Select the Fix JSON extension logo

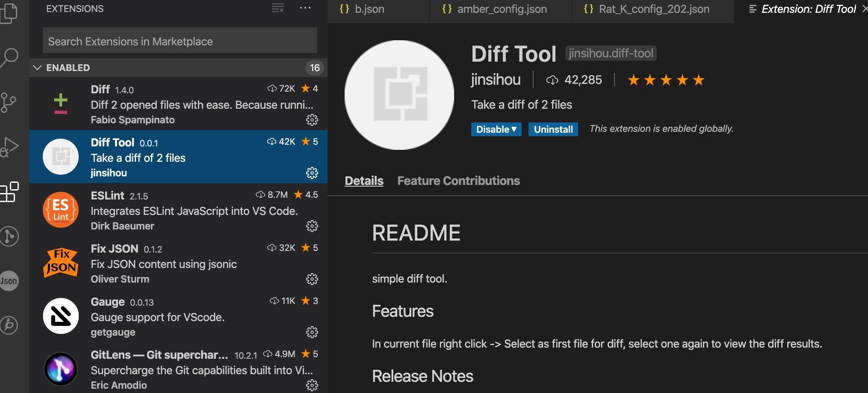(61, 263)
